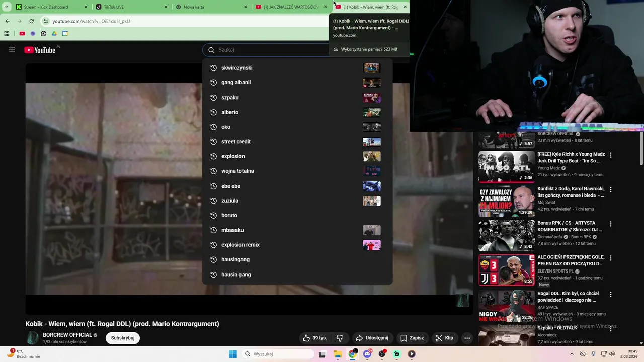
Task: Open Windows Start menu
Action: tap(233, 354)
